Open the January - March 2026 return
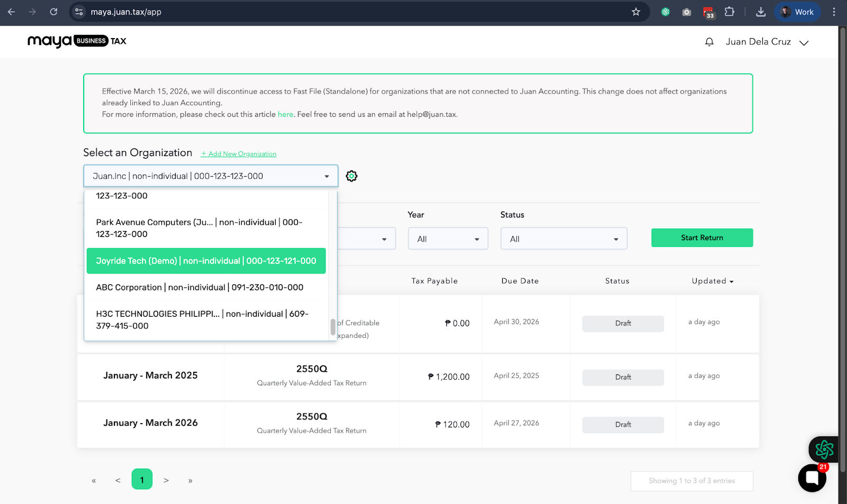 click(x=150, y=423)
